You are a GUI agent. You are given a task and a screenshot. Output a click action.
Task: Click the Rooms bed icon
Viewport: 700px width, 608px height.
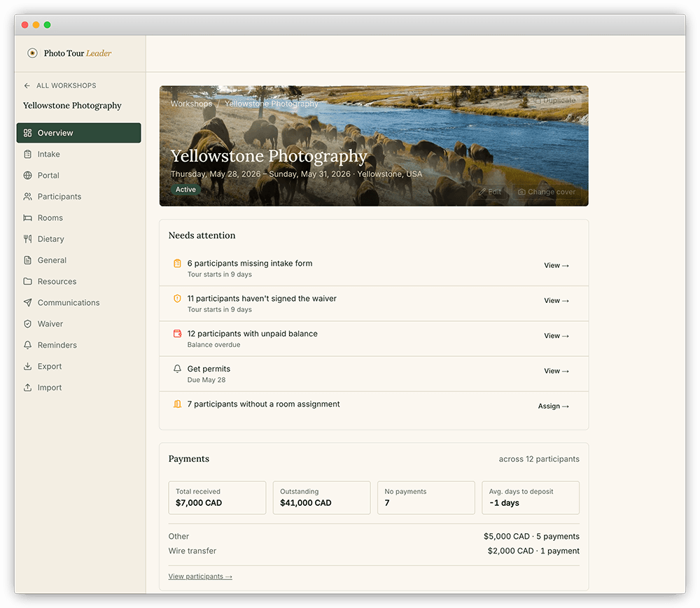pos(28,218)
